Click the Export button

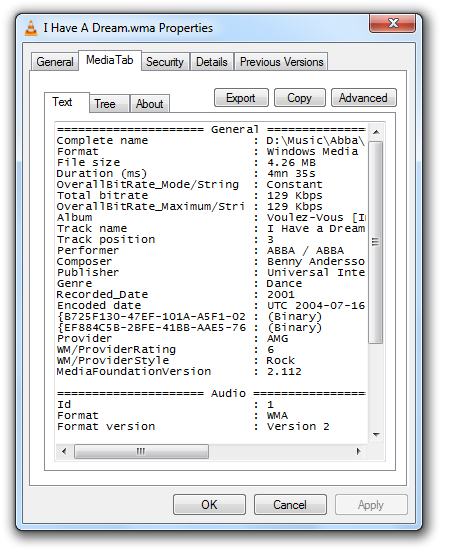[241, 98]
